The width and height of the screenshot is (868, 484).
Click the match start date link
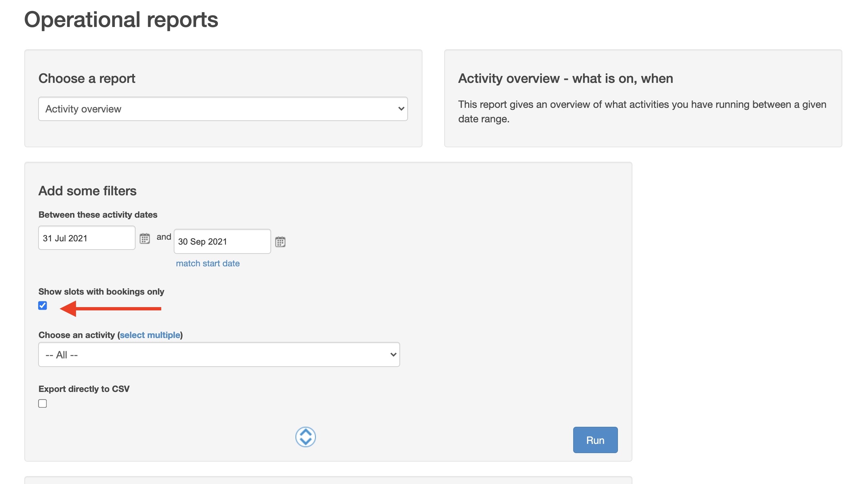(208, 263)
